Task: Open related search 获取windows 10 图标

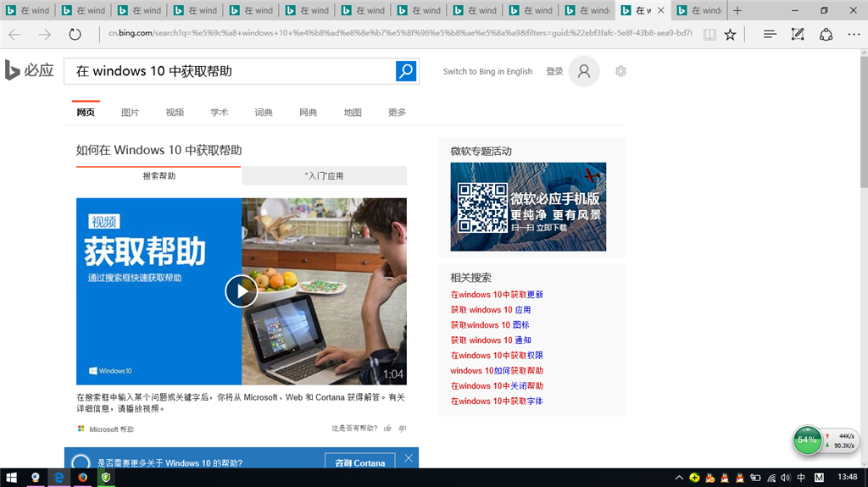Action: pyautogui.click(x=490, y=325)
